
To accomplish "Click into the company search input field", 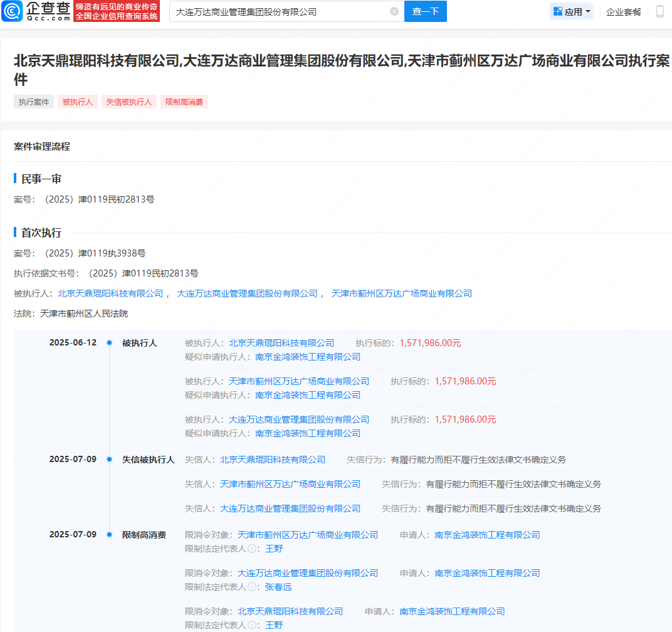I will click(x=279, y=11).
